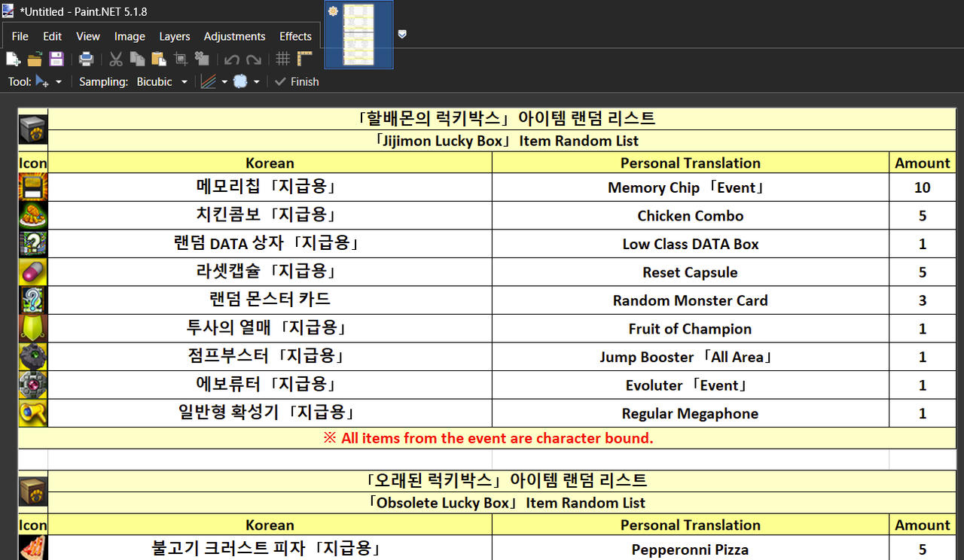964x560 pixels.
Task: Click the Open file folder icon
Action: click(x=35, y=59)
